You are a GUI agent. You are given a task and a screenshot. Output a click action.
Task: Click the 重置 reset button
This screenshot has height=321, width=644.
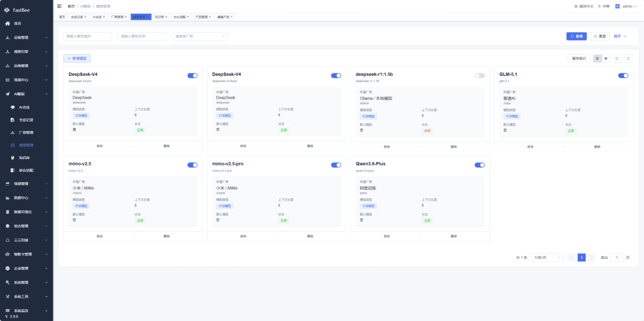coord(600,36)
